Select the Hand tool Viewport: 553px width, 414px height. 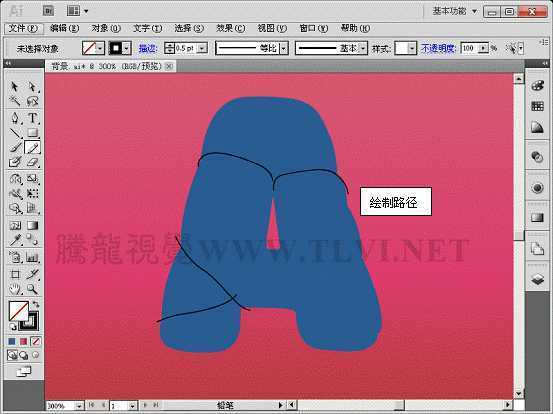(x=14, y=289)
